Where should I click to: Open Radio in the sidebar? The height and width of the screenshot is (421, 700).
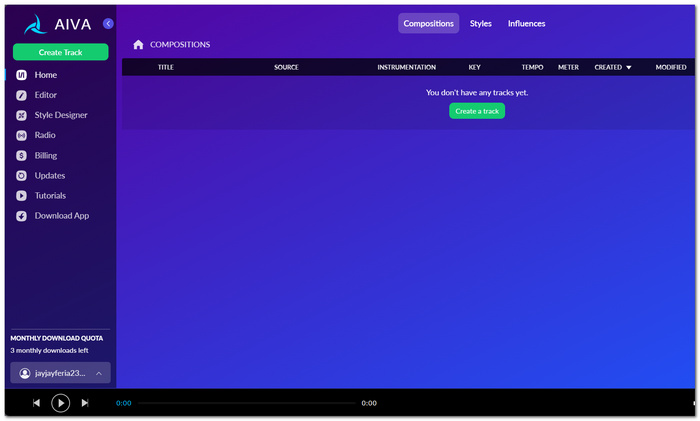click(x=45, y=135)
